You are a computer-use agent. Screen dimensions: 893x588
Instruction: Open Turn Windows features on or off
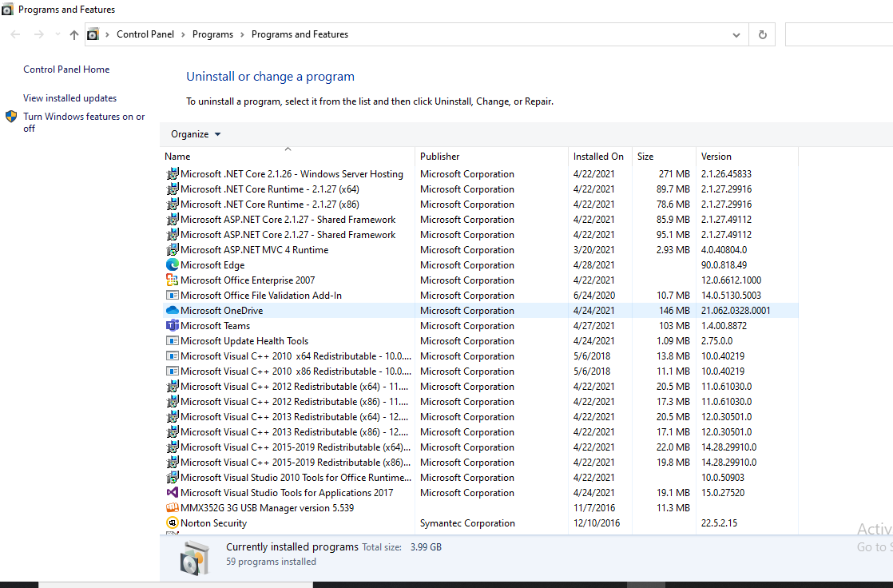(84, 122)
